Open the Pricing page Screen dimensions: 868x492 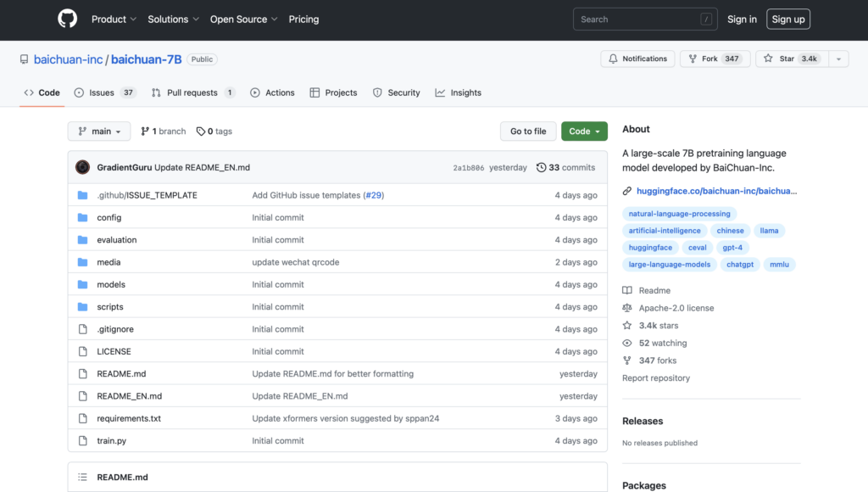click(303, 20)
